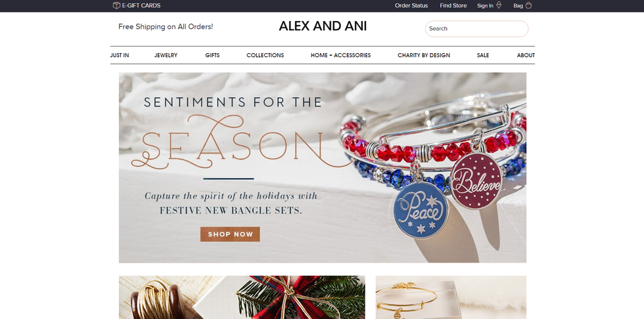
Task: Click the SHOP NOW button
Action: coord(230,234)
